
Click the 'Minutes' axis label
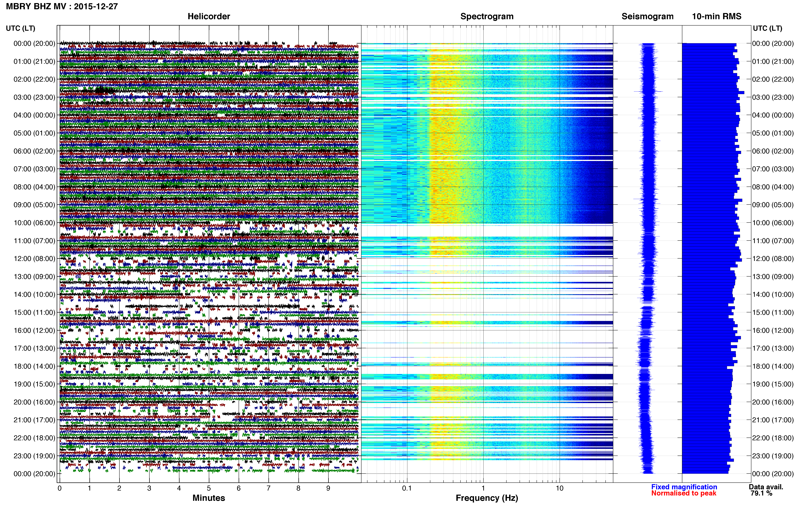point(208,498)
